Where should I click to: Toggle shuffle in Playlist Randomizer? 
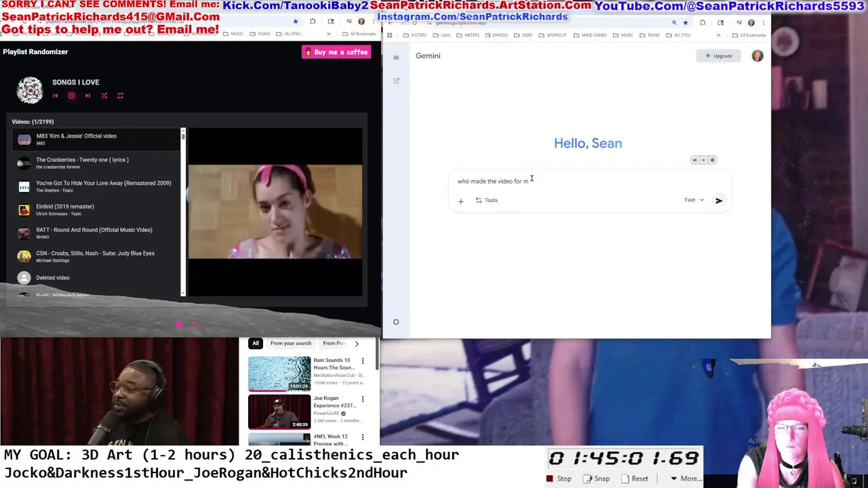click(x=104, y=96)
